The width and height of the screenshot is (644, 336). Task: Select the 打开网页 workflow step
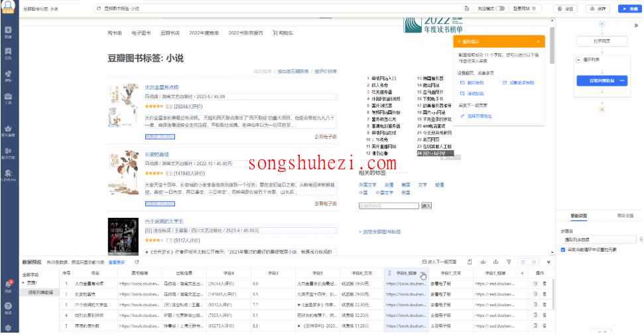point(602,41)
